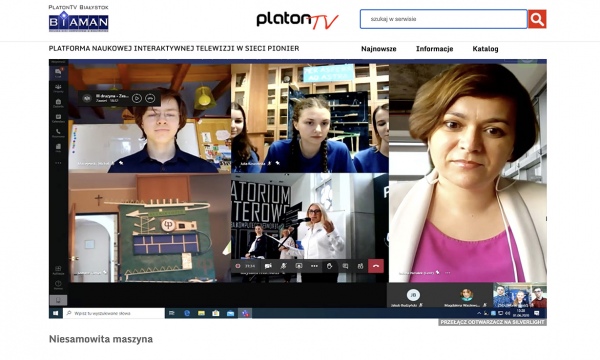Open the Teams (Zespoły) sidebar icon
Image resolution: width=600 pixels, height=360 pixels.
click(58, 88)
